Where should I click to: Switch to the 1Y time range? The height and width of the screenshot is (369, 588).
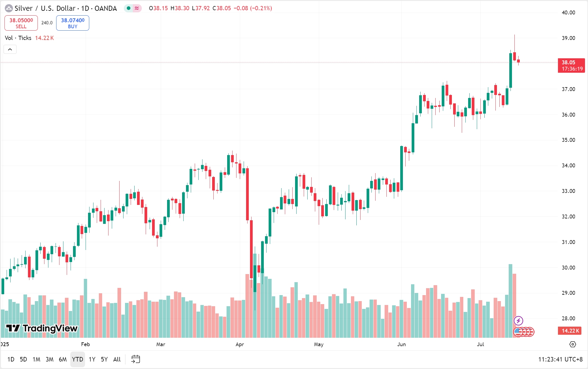[92, 359]
